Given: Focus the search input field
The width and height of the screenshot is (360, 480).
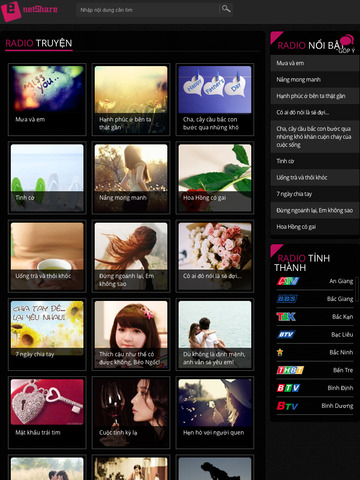Looking at the screenshot, I should coord(148,10).
